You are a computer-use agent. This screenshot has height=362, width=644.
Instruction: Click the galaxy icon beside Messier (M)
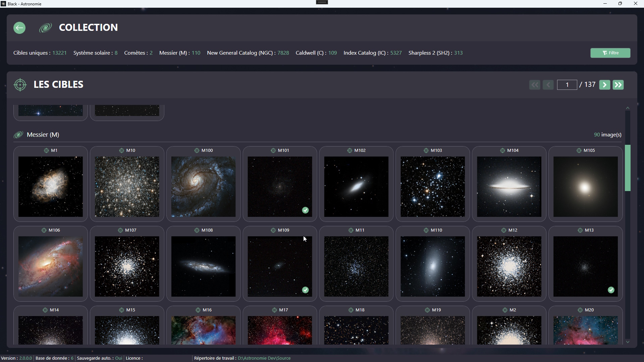coord(18,135)
